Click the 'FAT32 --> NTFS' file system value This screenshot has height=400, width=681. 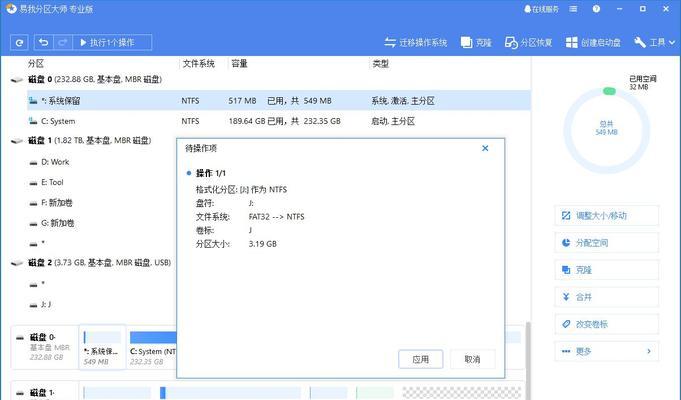pyautogui.click(x=276, y=216)
